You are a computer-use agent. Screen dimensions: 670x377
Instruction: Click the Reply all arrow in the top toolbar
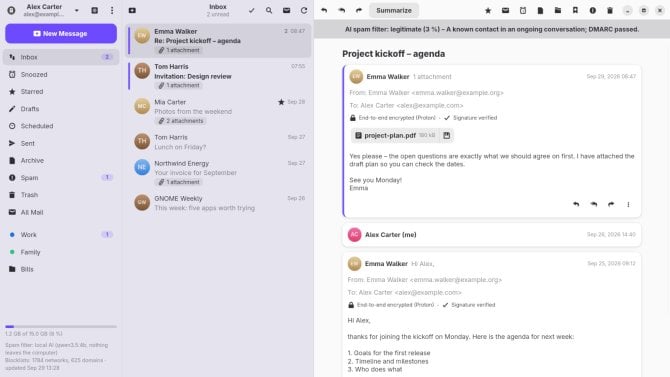(x=341, y=10)
